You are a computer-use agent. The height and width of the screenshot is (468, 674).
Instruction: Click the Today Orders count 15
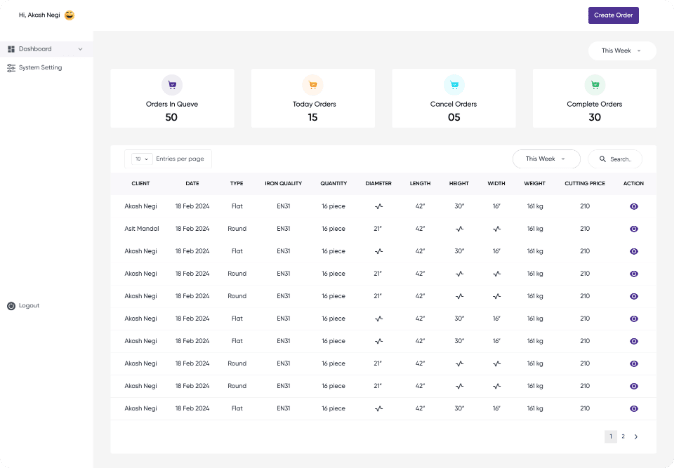point(312,117)
